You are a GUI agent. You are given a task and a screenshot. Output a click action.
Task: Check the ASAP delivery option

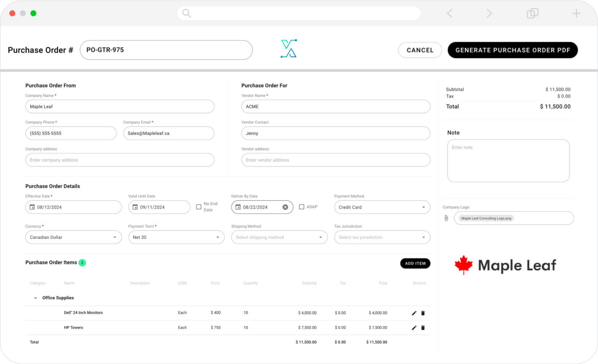[x=302, y=207]
